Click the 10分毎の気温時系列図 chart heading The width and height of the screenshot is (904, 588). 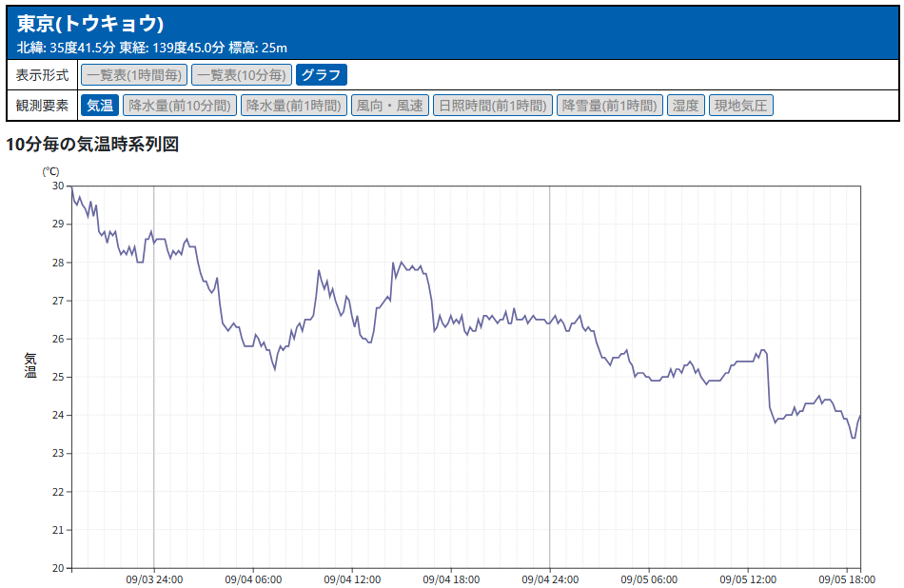[x=92, y=145]
